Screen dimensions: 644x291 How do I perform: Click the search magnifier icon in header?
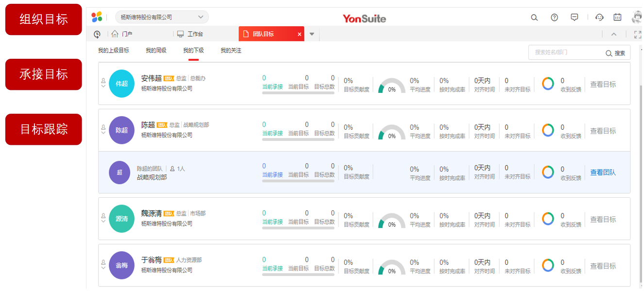[534, 17]
